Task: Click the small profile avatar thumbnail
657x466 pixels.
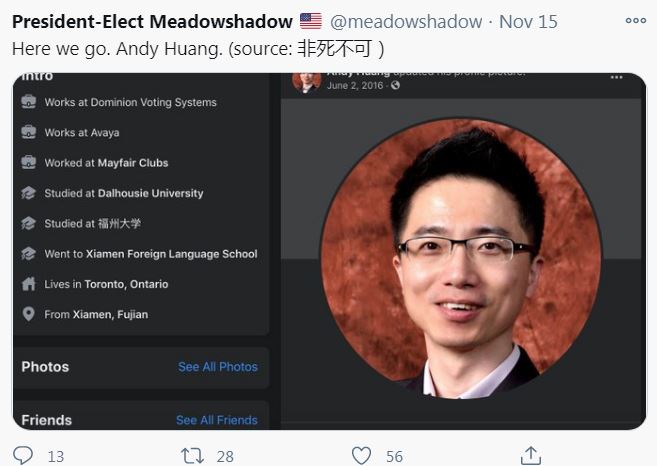Action: (307, 82)
